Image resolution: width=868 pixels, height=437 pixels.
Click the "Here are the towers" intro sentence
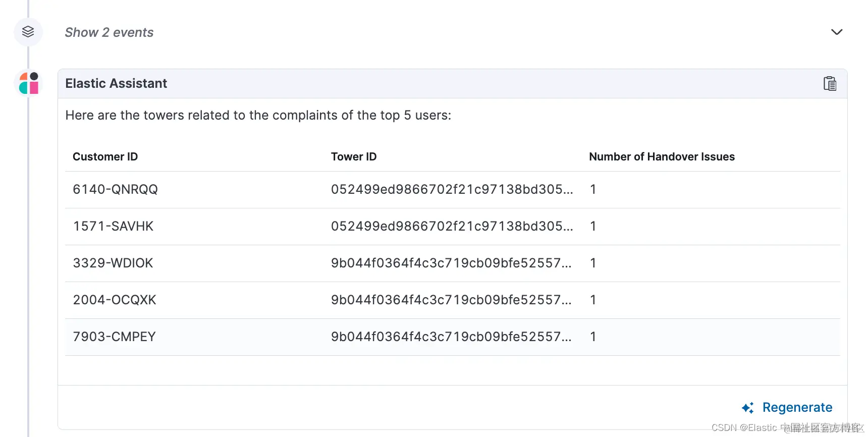point(258,115)
